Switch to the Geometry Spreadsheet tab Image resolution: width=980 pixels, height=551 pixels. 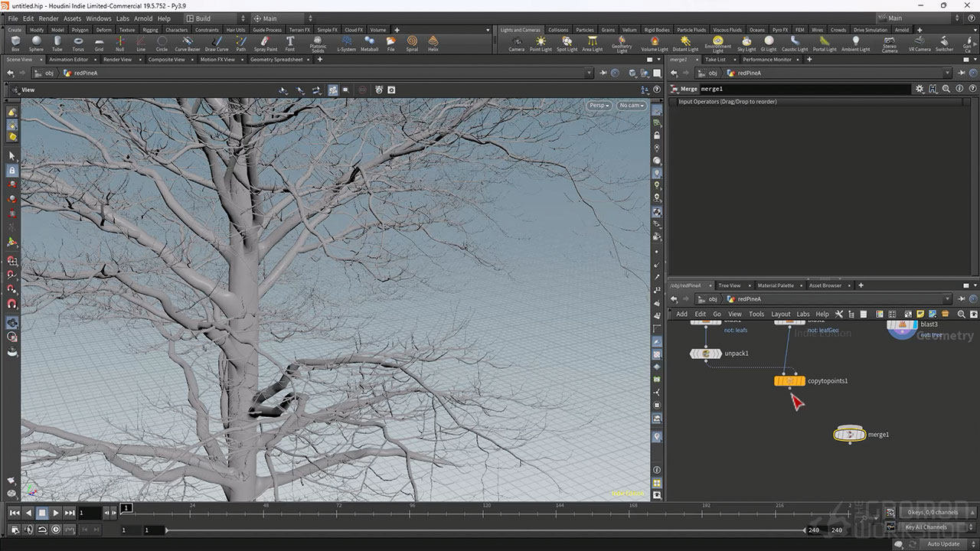(276, 60)
